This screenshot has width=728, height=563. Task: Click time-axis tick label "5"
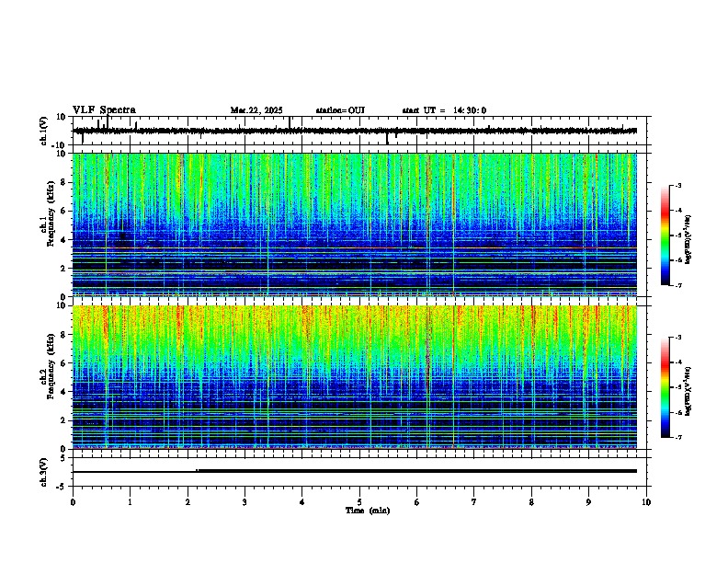click(359, 502)
